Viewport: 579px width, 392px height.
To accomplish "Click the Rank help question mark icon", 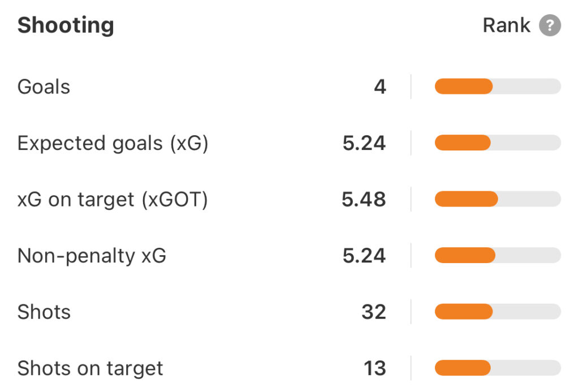I will [550, 25].
